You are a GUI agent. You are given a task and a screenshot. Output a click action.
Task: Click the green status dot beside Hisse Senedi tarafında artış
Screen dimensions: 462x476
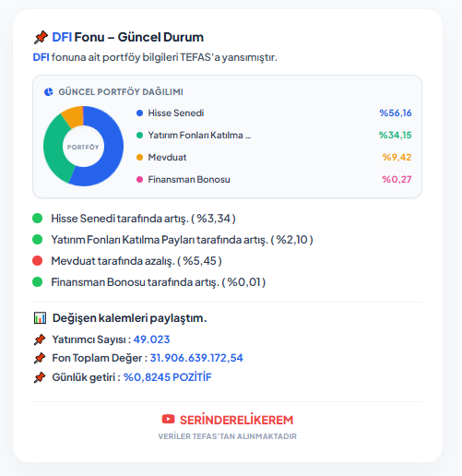[38, 219]
